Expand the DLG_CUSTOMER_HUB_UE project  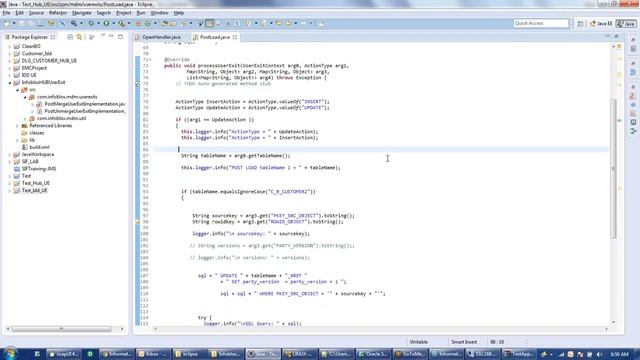point(10,61)
